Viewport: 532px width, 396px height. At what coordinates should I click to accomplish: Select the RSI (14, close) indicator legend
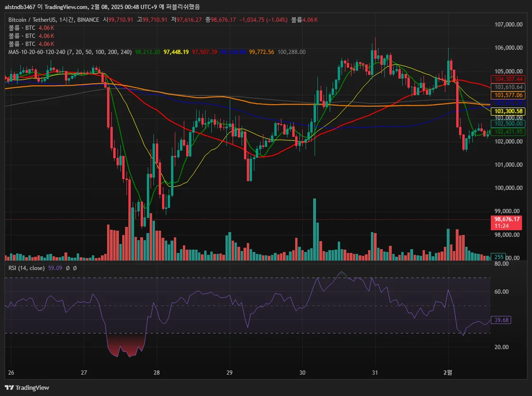coord(27,268)
